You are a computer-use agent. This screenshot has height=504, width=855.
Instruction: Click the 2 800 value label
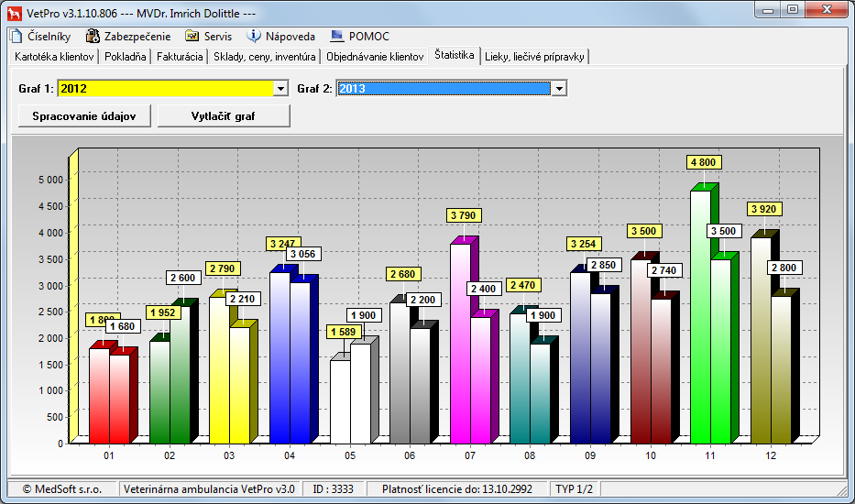pos(784,268)
